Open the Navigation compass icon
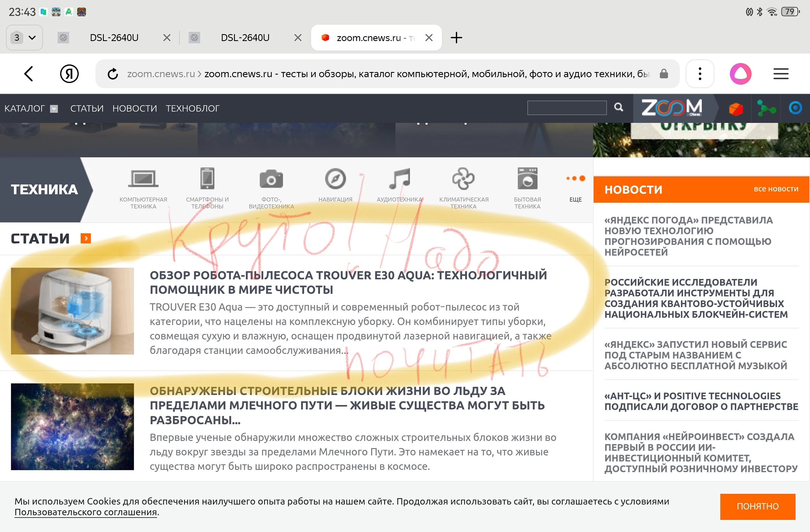The height and width of the screenshot is (532, 810). tap(335, 179)
